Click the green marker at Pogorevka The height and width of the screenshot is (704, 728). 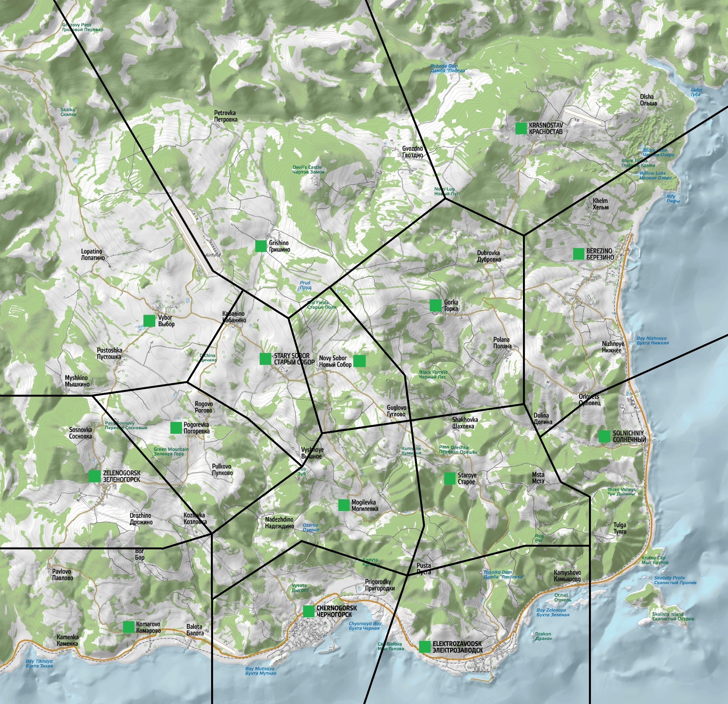coord(176,427)
